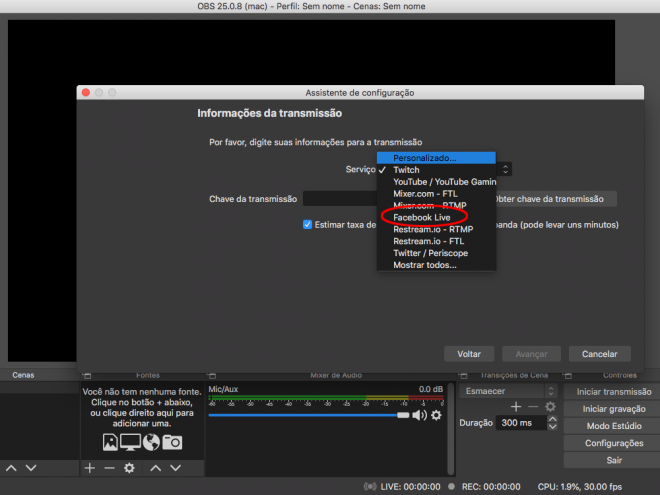Click the display capture monitor icon

(130, 442)
